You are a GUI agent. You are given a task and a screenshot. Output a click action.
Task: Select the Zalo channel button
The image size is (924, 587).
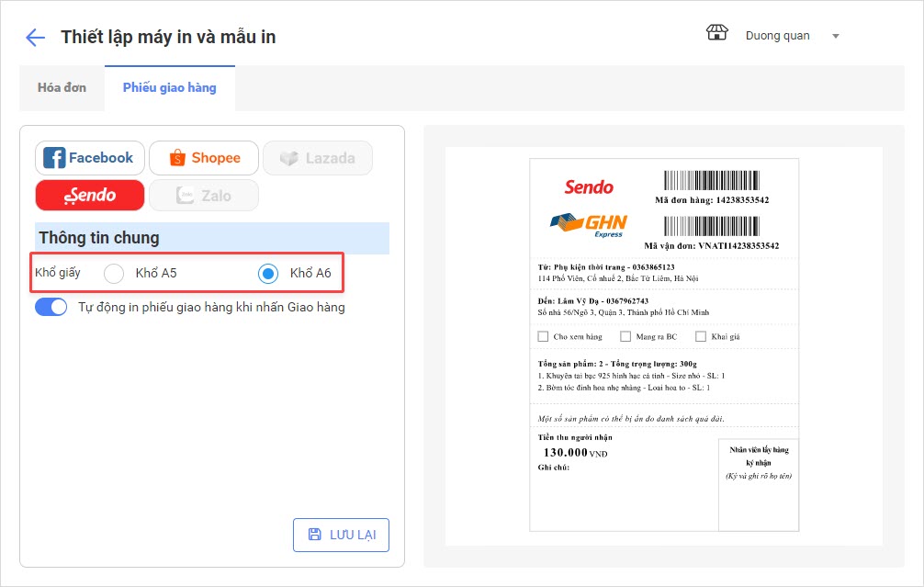click(x=203, y=195)
